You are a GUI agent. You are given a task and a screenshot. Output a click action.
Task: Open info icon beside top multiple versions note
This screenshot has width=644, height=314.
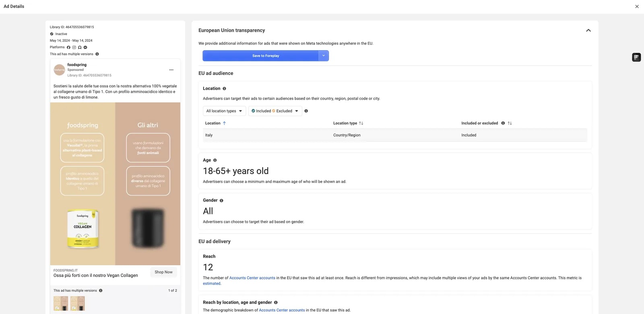click(x=97, y=54)
